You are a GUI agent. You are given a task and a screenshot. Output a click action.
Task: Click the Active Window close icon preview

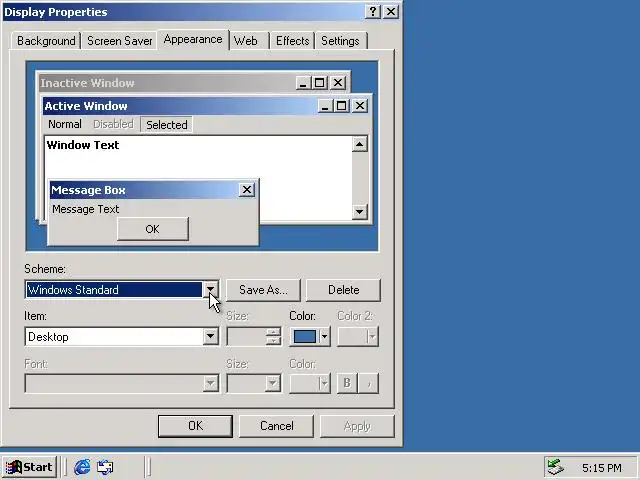(x=360, y=106)
